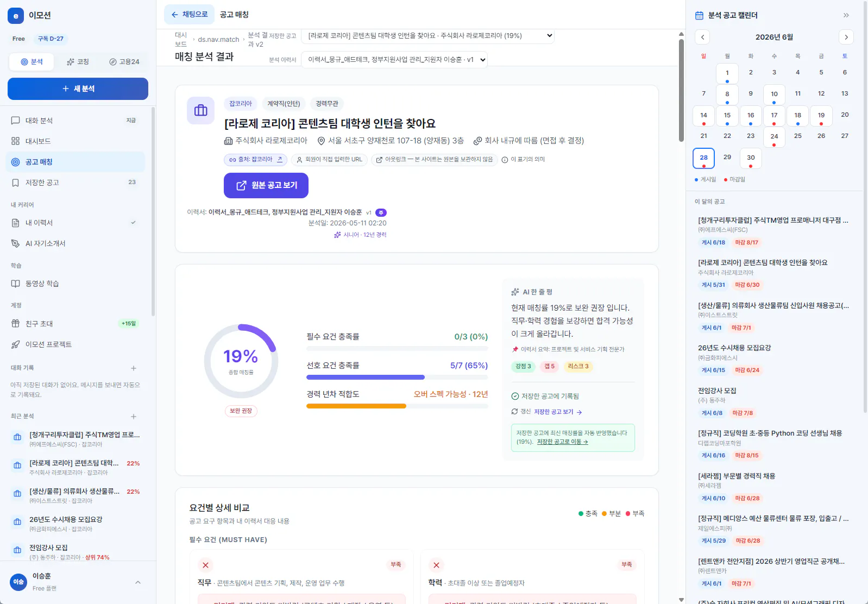868x604 pixels.
Task: Open 출처: 잡코리아 source link
Action: pos(255,160)
